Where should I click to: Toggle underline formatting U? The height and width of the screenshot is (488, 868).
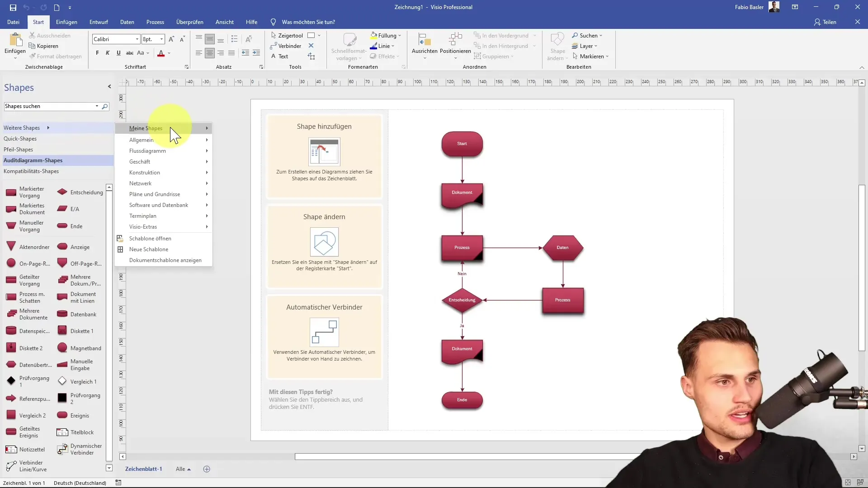click(118, 53)
